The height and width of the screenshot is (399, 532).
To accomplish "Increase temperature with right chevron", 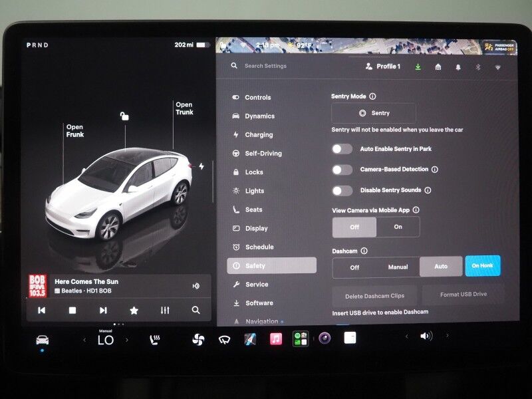I will (127, 340).
